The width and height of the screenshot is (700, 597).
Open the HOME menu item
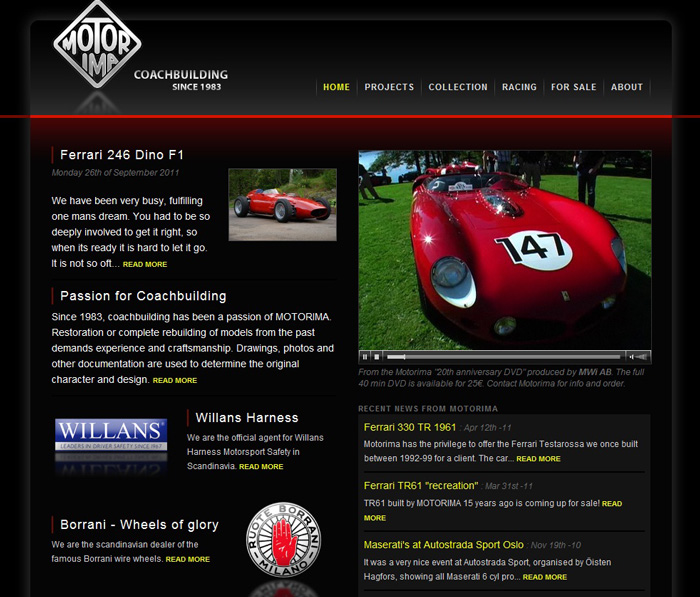pyautogui.click(x=336, y=87)
